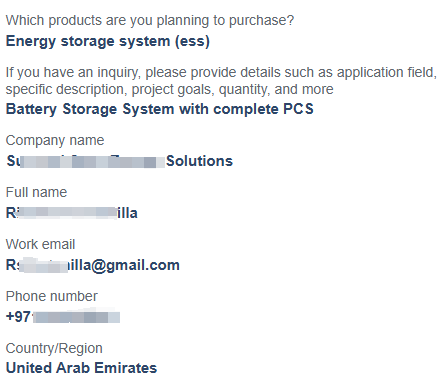
Task: Click the word 'PCS' in inquiry answer
Action: pos(298,109)
